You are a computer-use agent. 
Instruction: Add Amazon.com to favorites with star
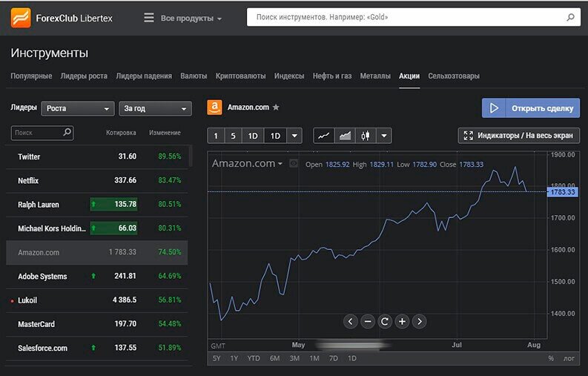pos(276,108)
